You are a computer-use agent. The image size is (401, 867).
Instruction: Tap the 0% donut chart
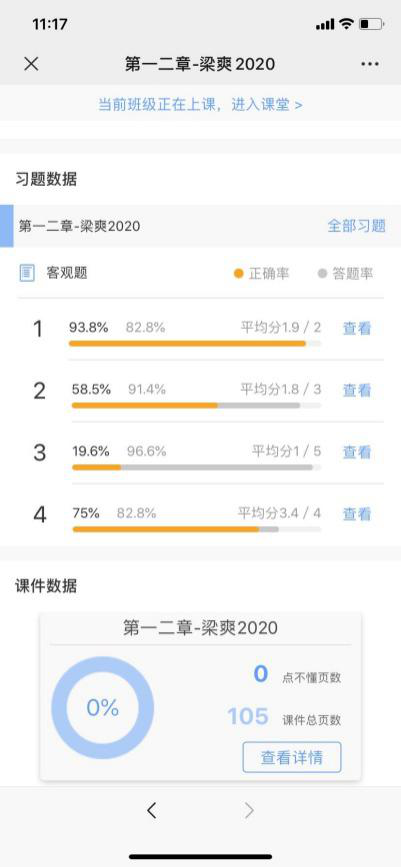pos(102,708)
